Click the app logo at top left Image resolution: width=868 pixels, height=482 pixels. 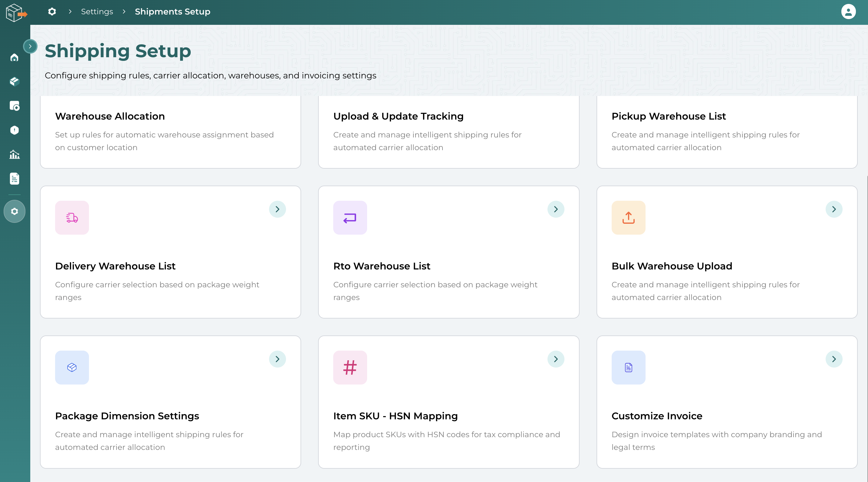(16, 13)
